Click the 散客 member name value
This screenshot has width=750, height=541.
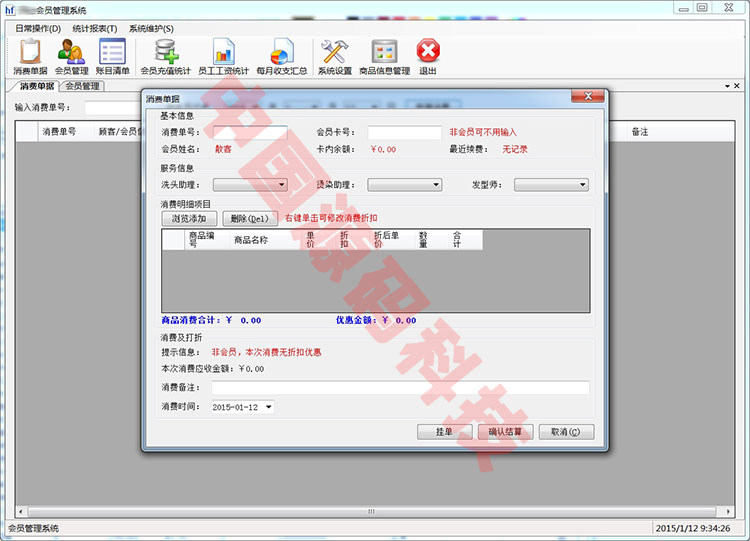[x=223, y=149]
